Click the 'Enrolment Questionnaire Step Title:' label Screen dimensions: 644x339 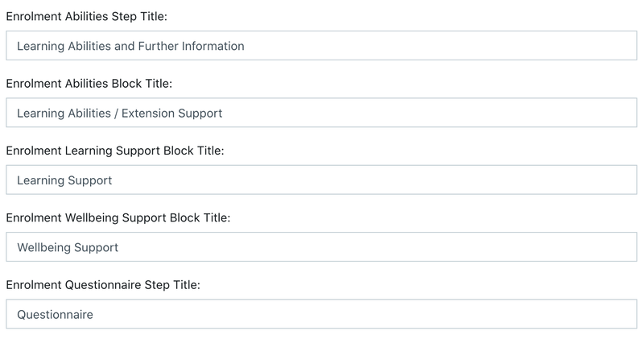point(102,284)
